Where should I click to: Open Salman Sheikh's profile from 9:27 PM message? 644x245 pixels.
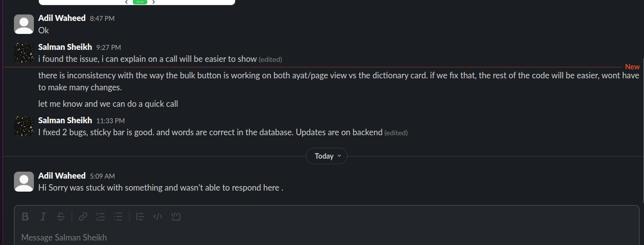[x=65, y=47]
